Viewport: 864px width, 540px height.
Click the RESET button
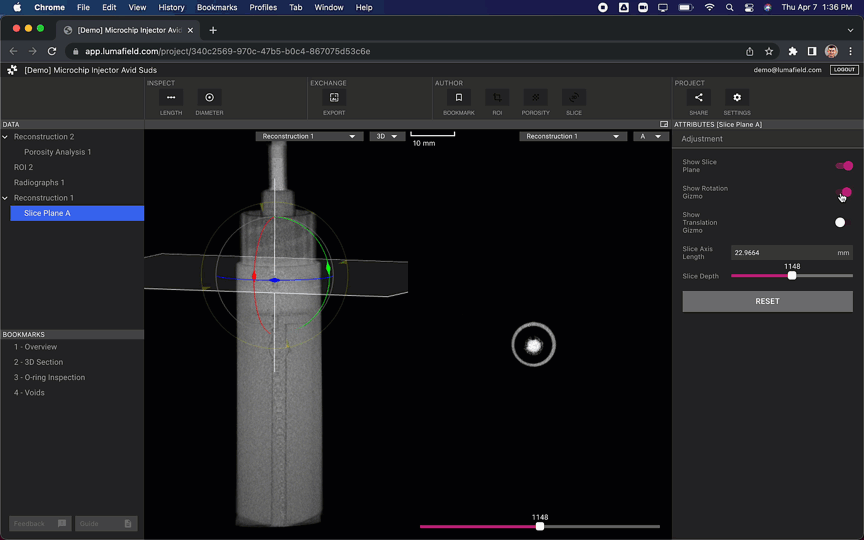coord(767,301)
